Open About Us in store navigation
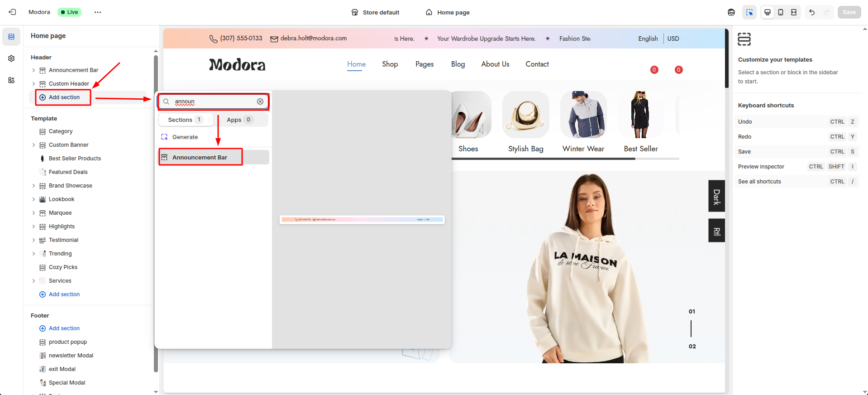Viewport: 868px width, 395px height. tap(495, 64)
